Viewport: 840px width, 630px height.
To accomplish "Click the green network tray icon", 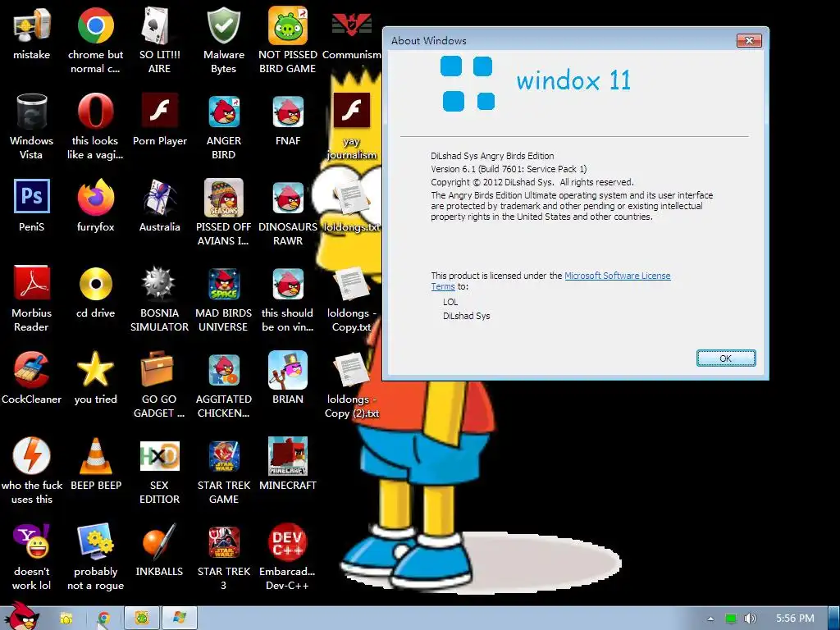I will 731,619.
